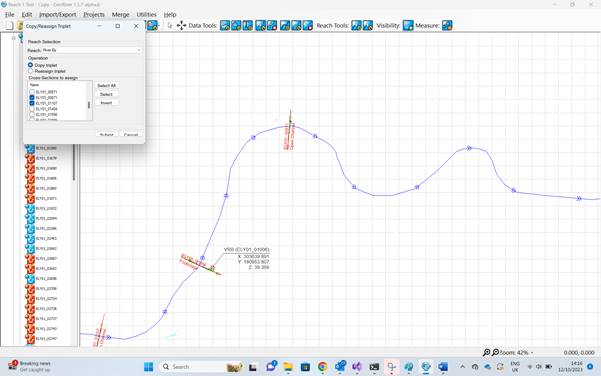
Task: Click the third Data Tools icon
Action: pyautogui.click(x=248, y=26)
